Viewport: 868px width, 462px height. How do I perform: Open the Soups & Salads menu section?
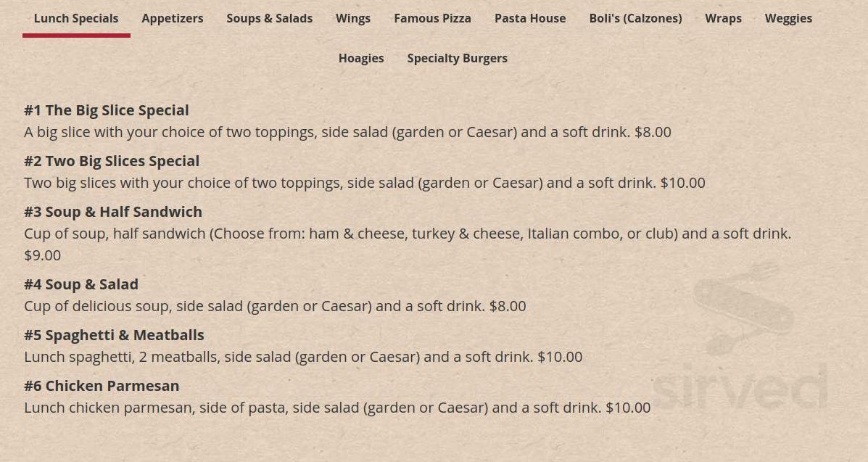270,18
